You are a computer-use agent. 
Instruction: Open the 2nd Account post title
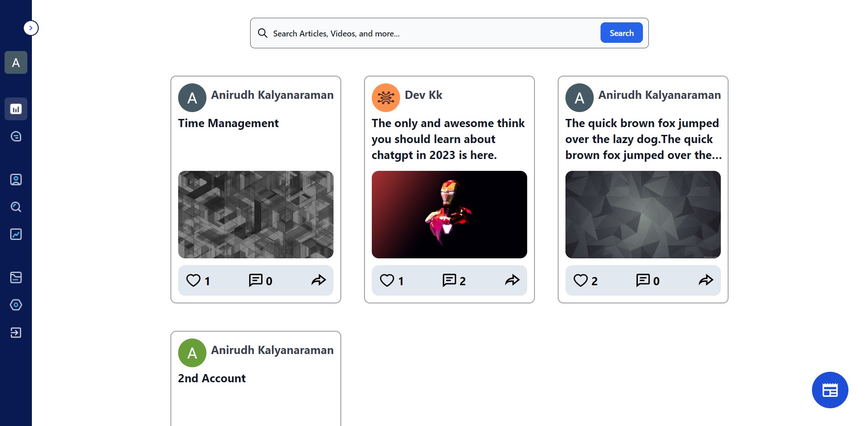click(212, 379)
